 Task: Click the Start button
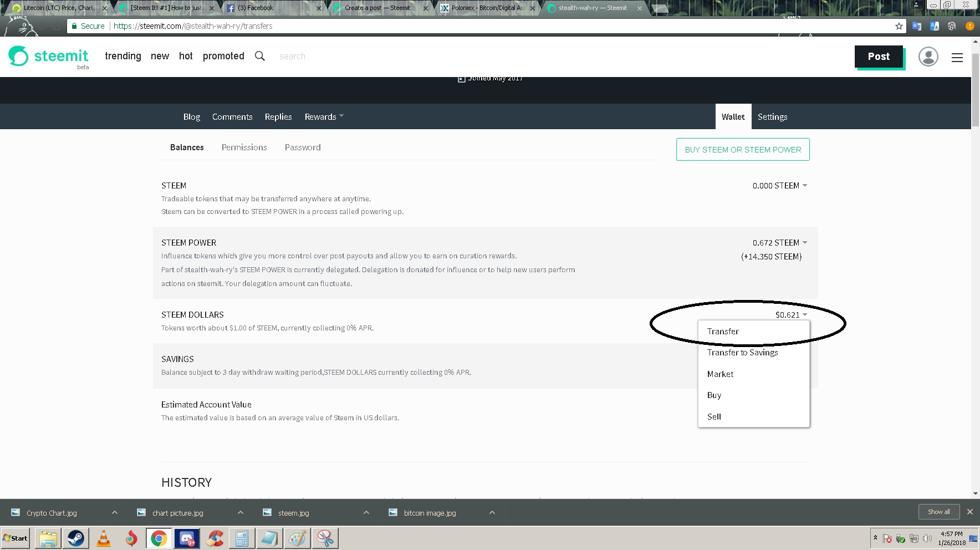[16, 538]
